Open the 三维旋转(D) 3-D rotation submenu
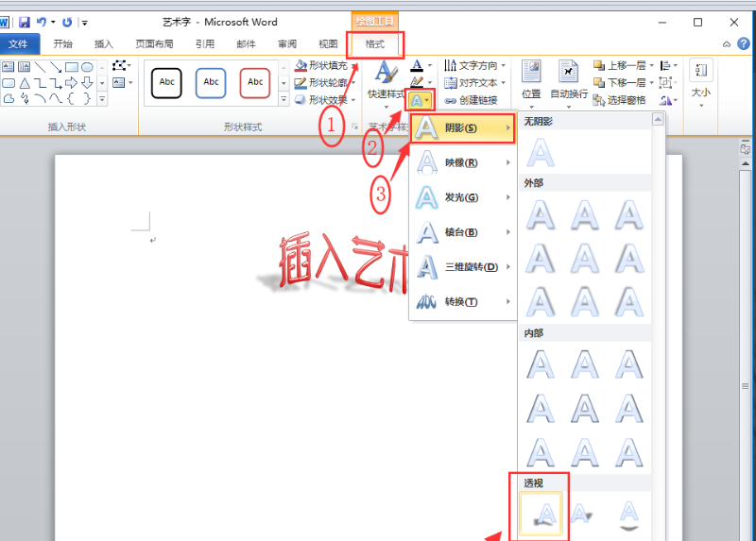This screenshot has height=541, width=756. point(462,266)
